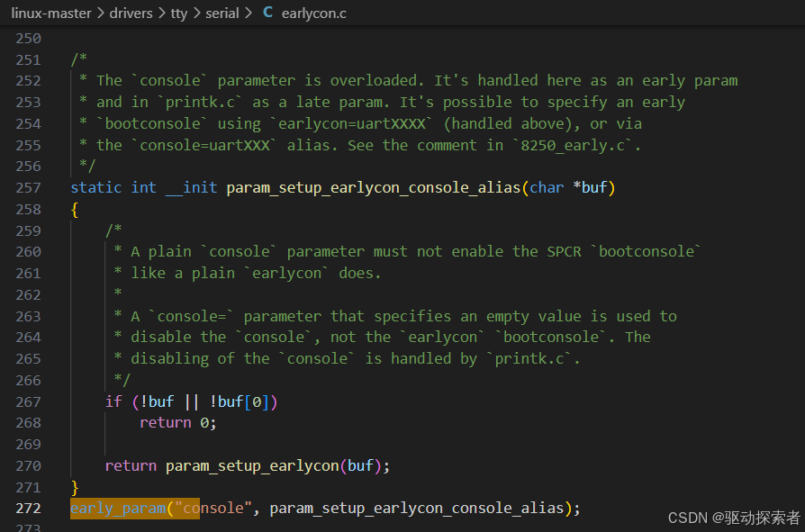
Task: Click line number 251 gutter
Action: [28, 60]
